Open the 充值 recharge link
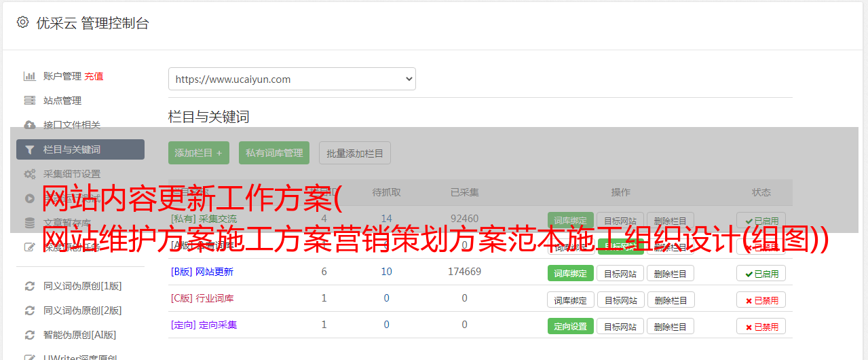 94,76
